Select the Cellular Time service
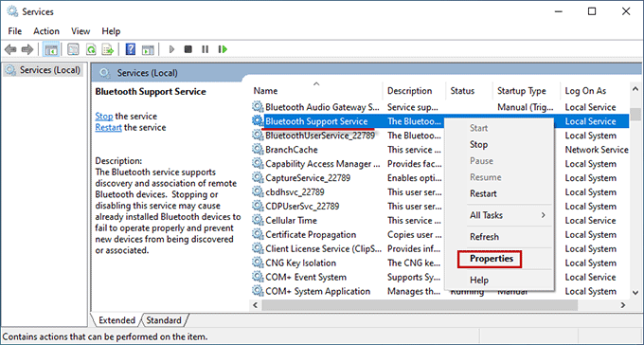The image size is (644, 345). [291, 220]
